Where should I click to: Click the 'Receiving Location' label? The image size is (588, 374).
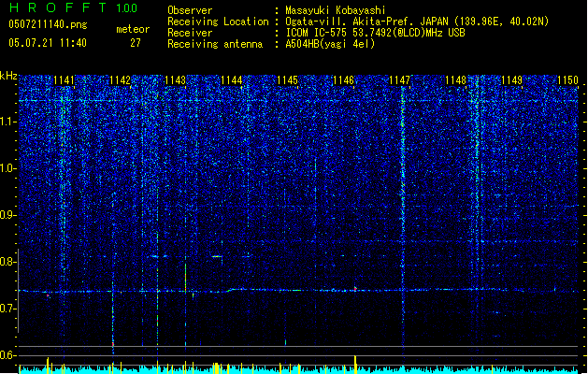tap(218, 22)
